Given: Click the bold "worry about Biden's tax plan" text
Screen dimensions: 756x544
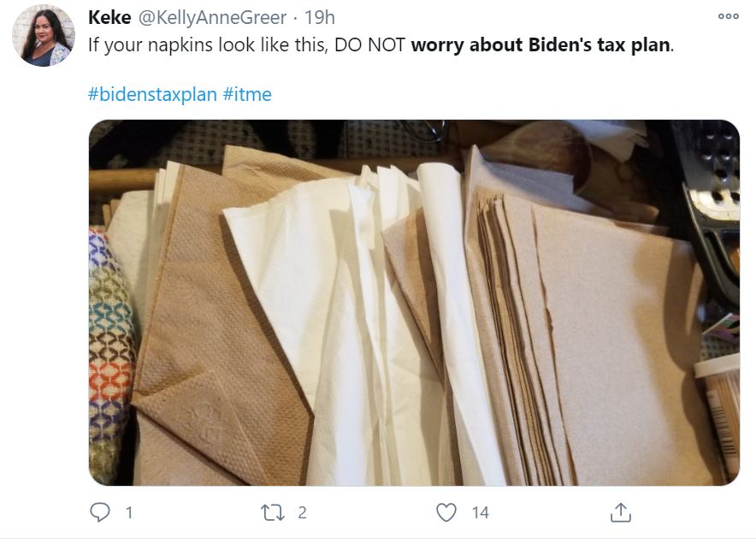Looking at the screenshot, I should tap(540, 45).
